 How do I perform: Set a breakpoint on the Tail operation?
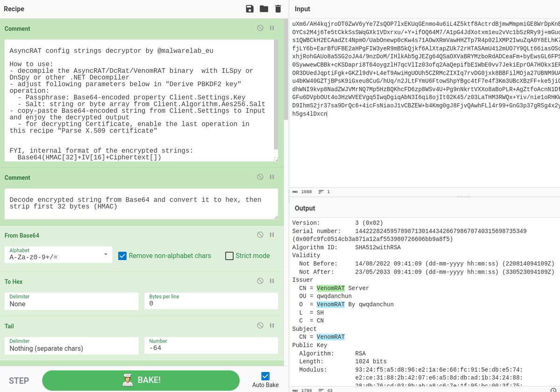[x=272, y=325]
